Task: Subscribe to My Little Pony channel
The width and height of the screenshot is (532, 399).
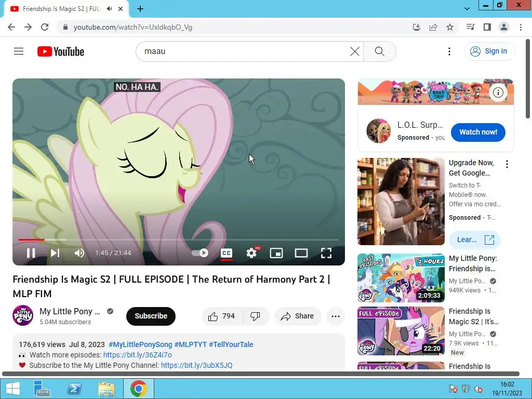Action: [x=151, y=316]
